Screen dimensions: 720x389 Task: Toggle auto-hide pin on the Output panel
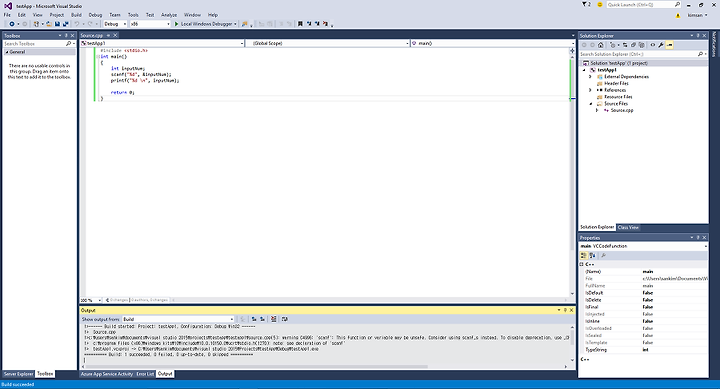(x=565, y=310)
